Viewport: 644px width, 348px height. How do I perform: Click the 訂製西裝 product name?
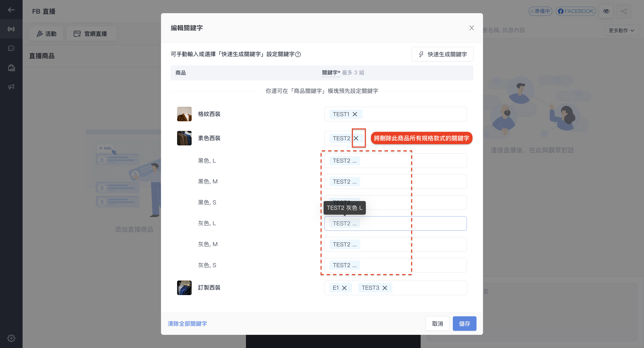[209, 288]
